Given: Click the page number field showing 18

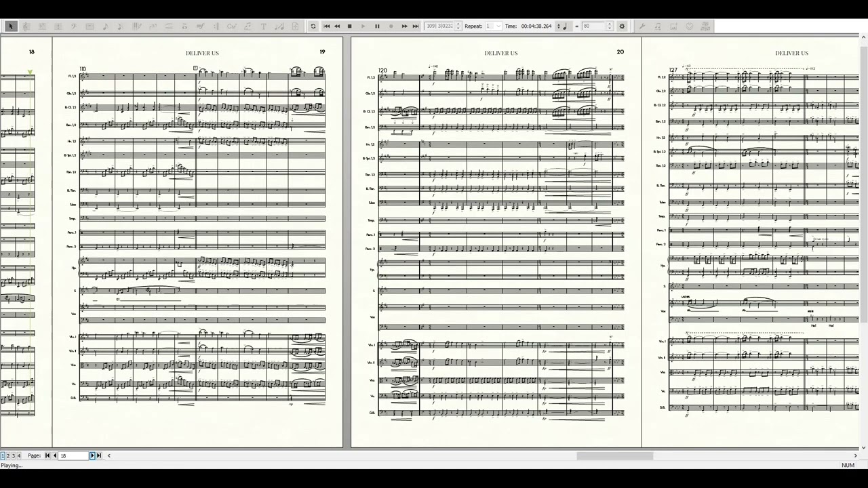Looking at the screenshot, I should coord(74,455).
